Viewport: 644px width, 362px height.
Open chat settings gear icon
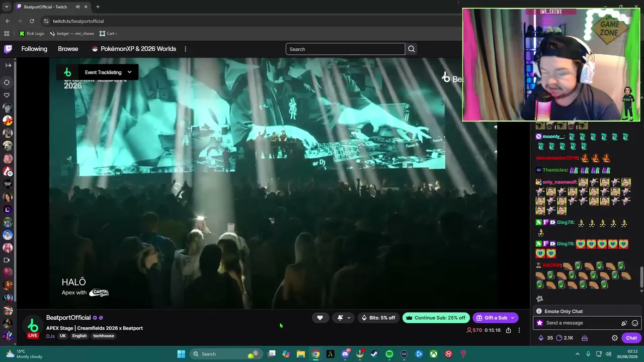point(615,338)
